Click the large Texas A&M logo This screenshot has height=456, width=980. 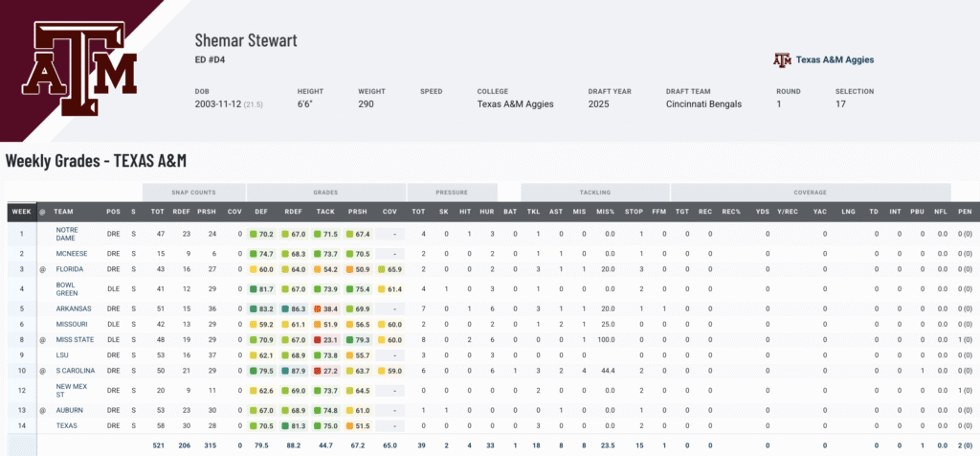click(x=79, y=68)
